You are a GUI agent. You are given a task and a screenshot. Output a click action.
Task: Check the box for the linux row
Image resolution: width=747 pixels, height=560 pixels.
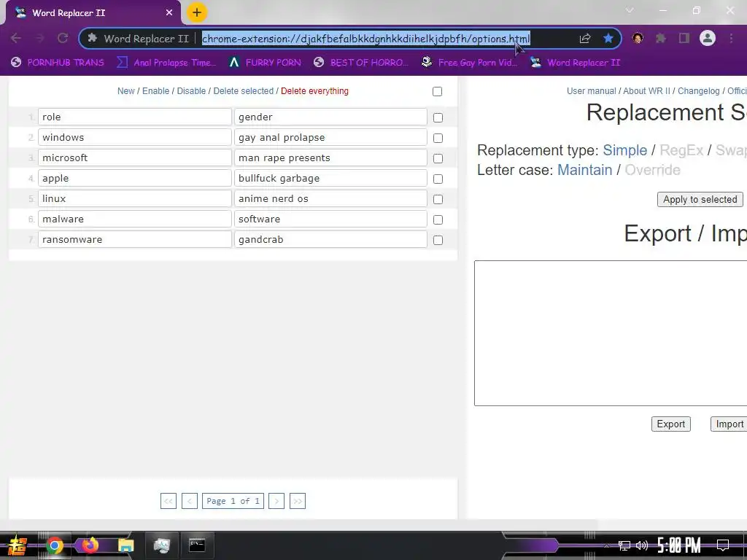point(438,200)
